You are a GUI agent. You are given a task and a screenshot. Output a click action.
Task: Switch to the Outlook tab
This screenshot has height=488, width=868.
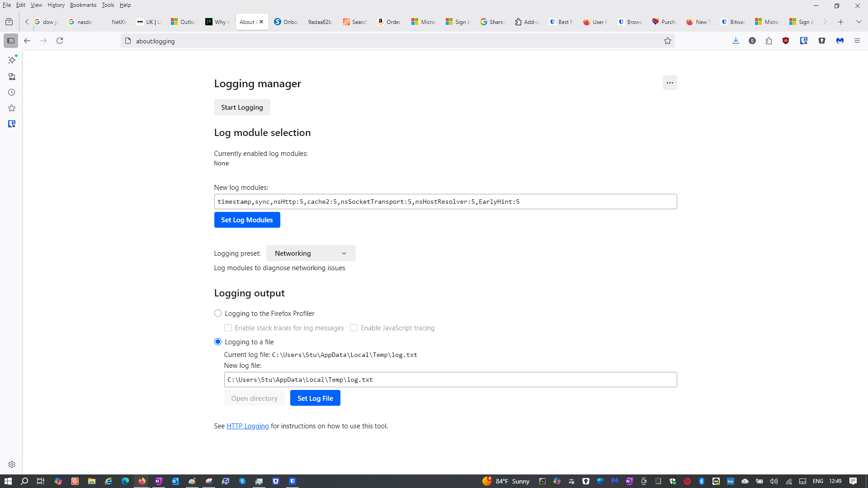[x=183, y=22]
